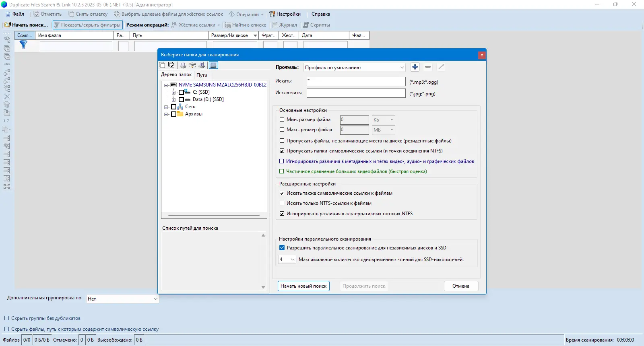Enable Мин. размер файла checkbox
This screenshot has height=346, width=644.
click(282, 119)
